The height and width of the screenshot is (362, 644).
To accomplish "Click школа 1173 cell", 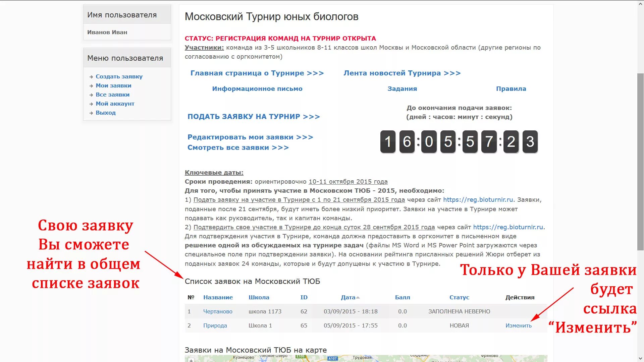I will 265,311.
